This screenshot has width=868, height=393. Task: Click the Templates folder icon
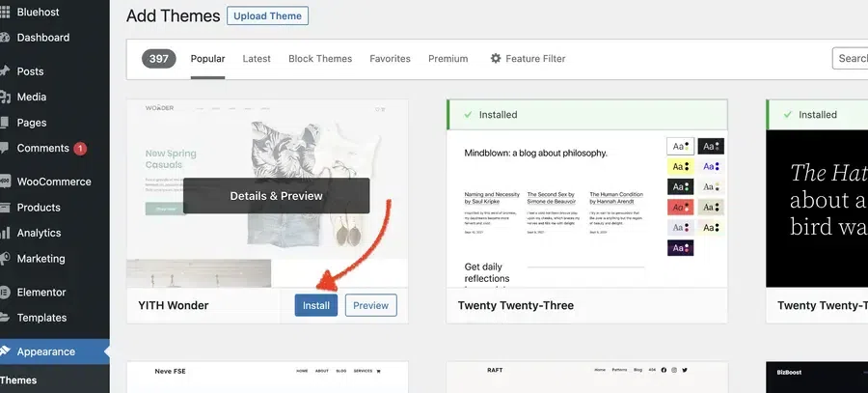(x=5, y=318)
